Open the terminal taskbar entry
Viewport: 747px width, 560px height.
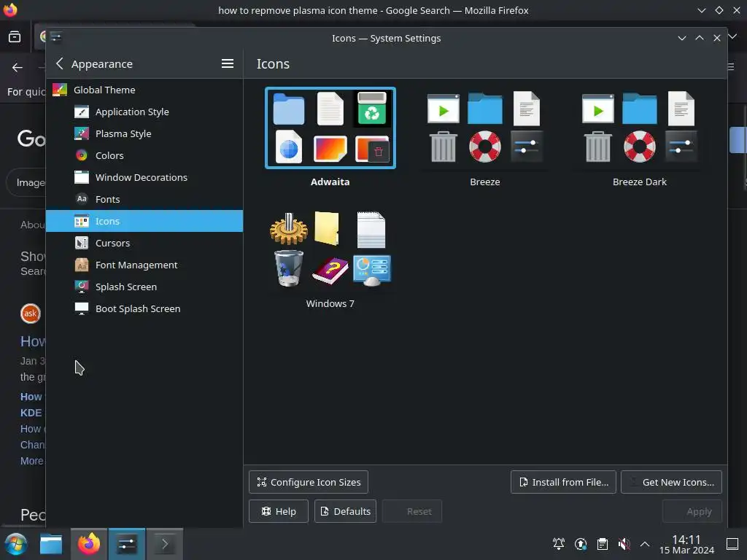[x=164, y=544]
